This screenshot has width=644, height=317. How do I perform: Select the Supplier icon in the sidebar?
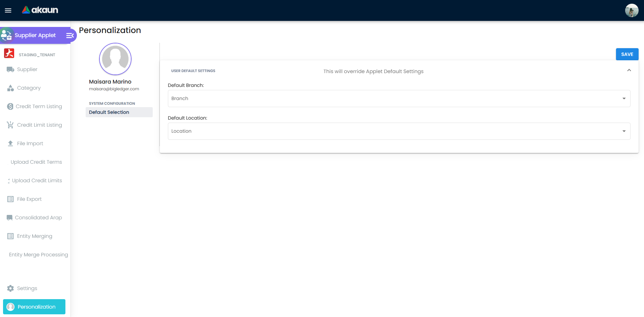[x=10, y=69]
